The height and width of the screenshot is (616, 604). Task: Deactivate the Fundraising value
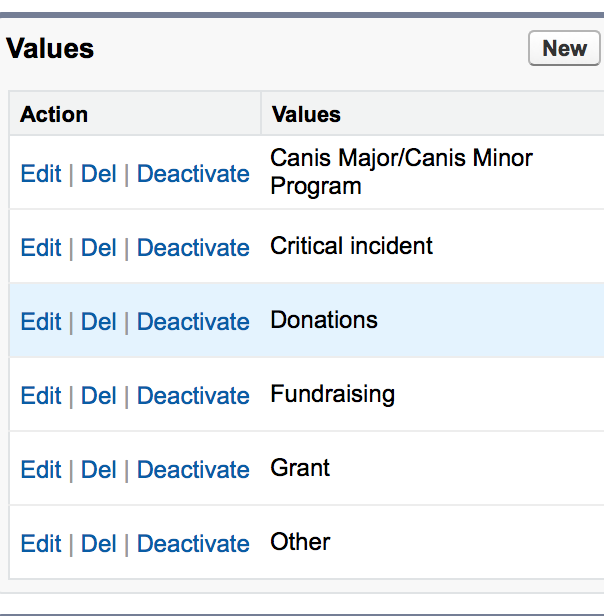coord(193,396)
